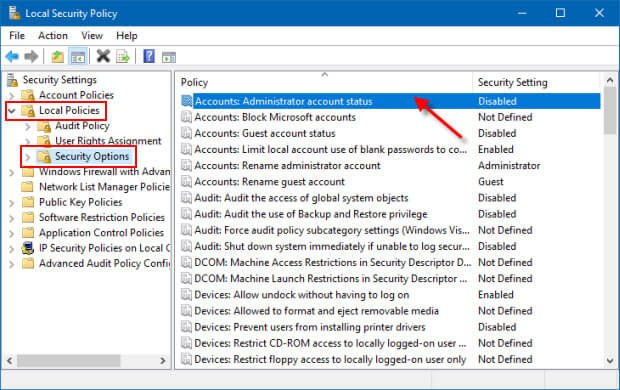
Task: Click the Guest account status policy icon
Action: (186, 134)
